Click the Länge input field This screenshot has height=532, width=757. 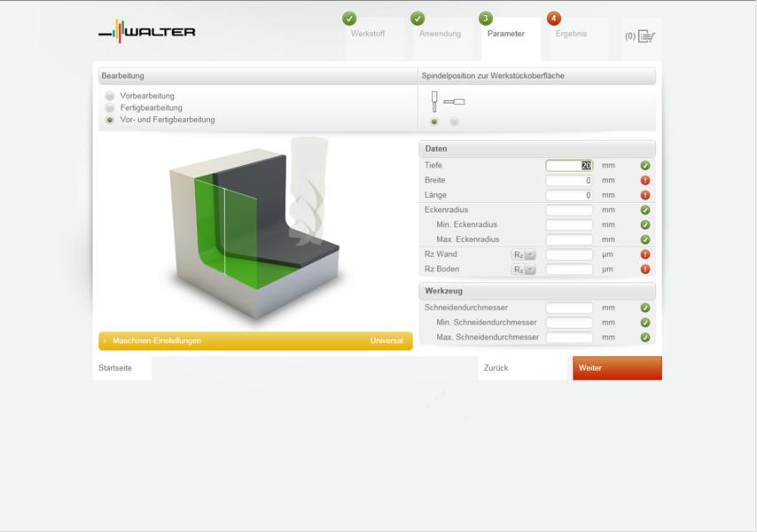[569, 195]
